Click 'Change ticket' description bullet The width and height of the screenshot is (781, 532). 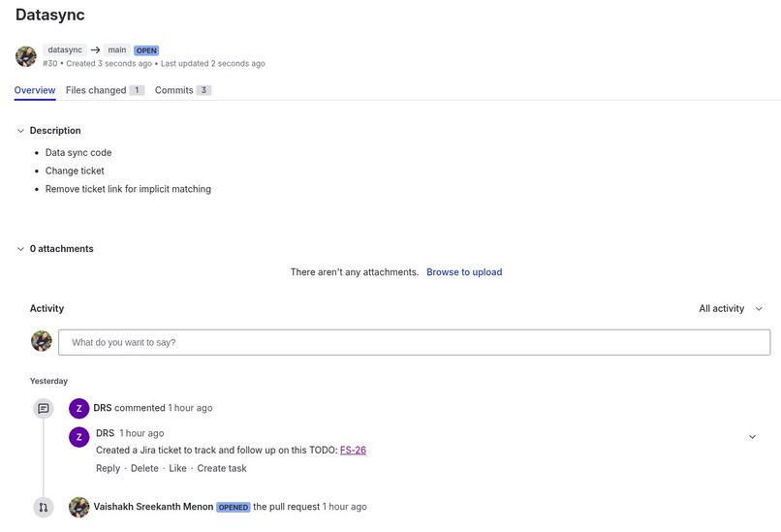tap(75, 171)
